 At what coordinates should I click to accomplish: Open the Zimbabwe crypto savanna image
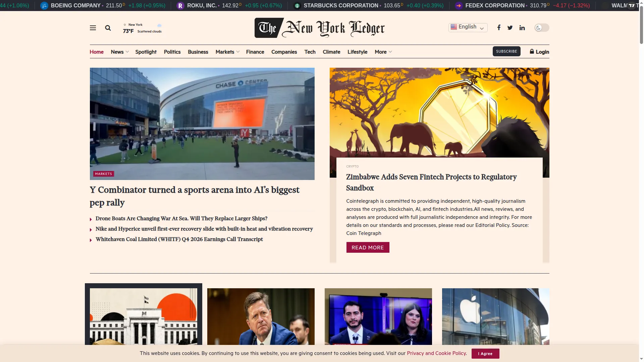[x=439, y=113]
